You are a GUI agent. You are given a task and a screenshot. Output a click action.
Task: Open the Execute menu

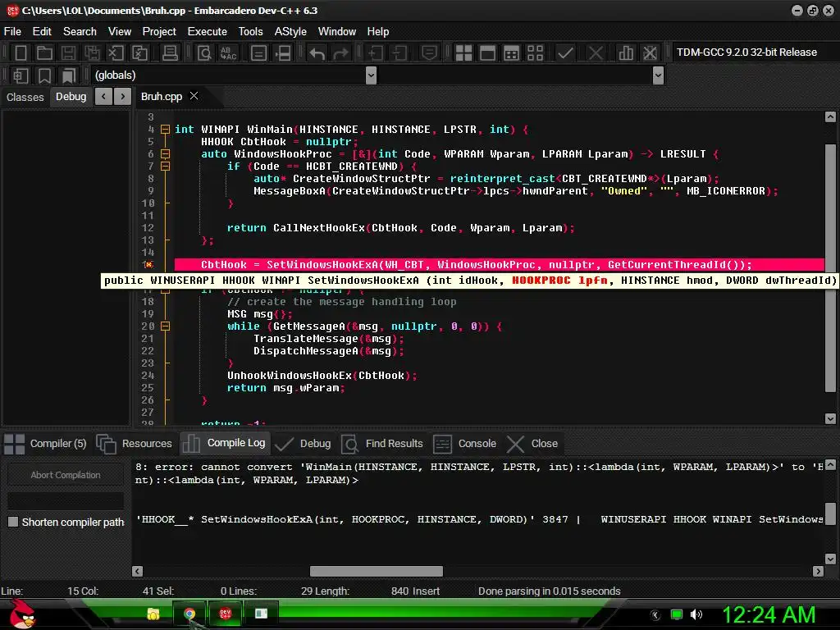pyautogui.click(x=207, y=32)
